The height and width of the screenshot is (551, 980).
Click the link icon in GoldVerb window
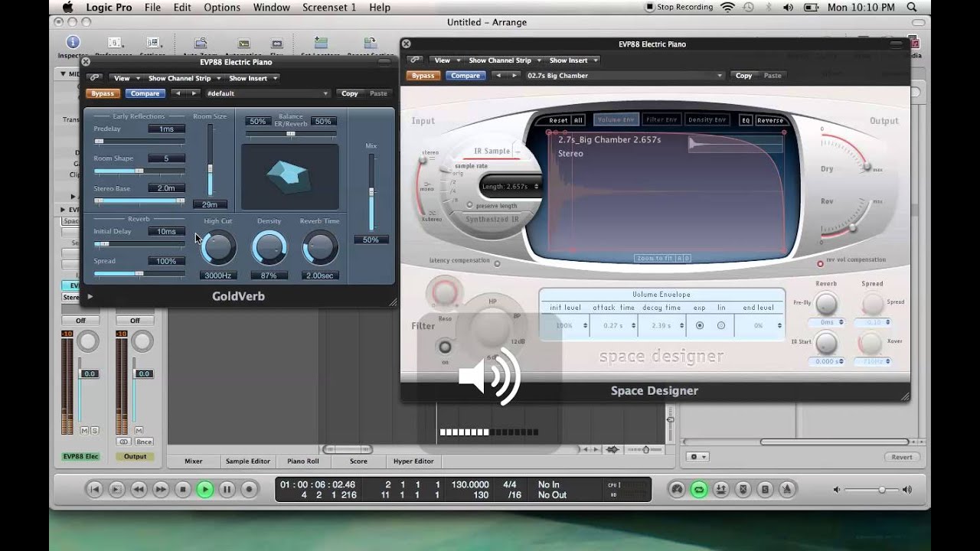pyautogui.click(x=94, y=78)
